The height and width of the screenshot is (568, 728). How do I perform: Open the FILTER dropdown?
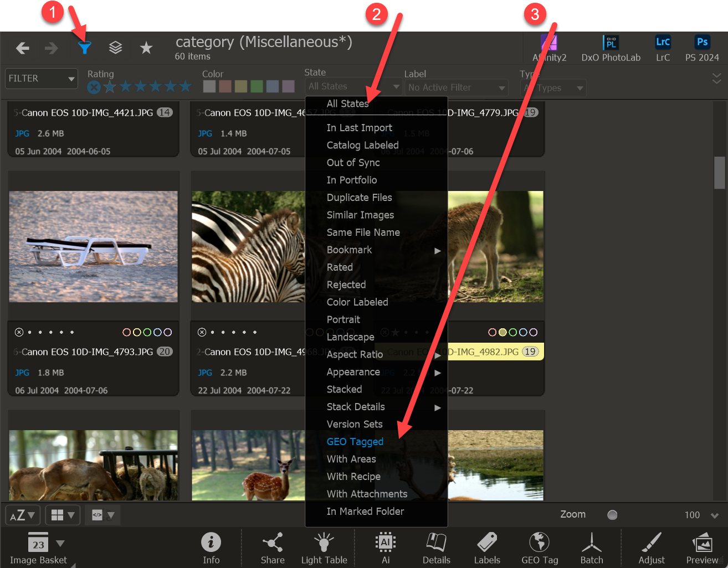[x=42, y=79]
